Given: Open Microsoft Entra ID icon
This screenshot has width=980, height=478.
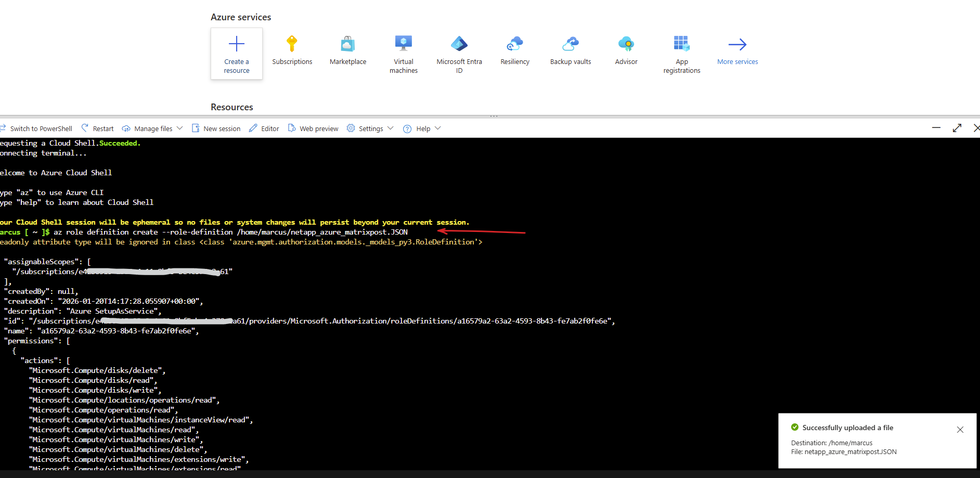Looking at the screenshot, I should pyautogui.click(x=459, y=44).
